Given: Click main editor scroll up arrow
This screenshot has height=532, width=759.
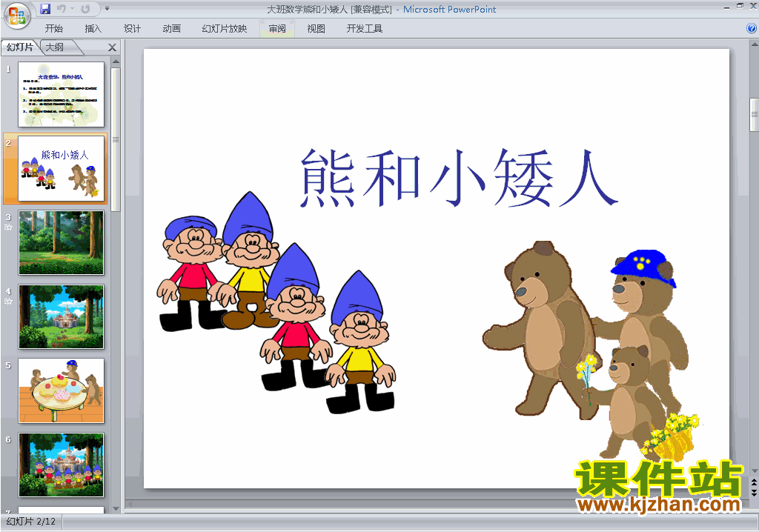Looking at the screenshot, I should 754,44.
